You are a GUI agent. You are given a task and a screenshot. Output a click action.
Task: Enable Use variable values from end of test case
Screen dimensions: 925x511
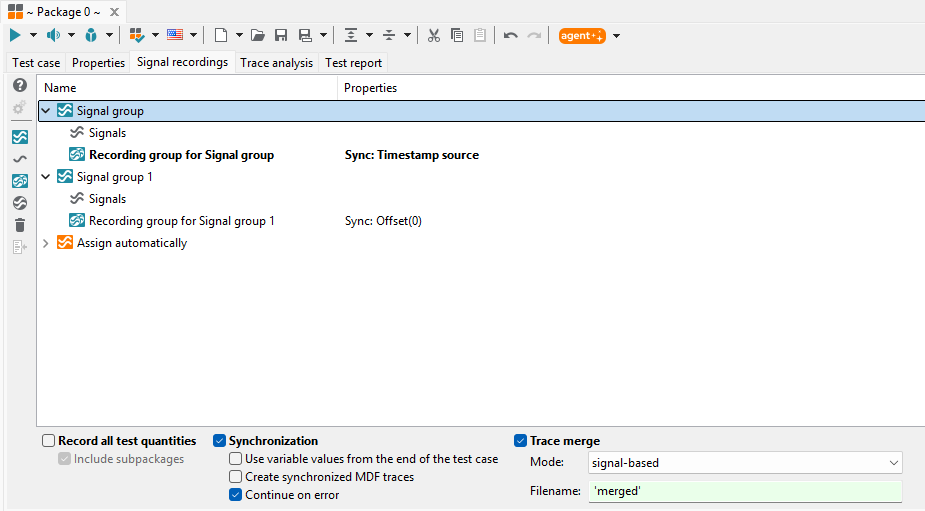(x=235, y=458)
